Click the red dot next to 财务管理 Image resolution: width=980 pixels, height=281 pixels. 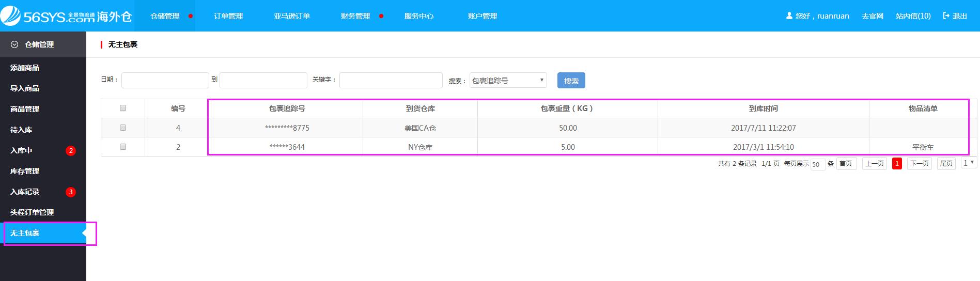(381, 16)
